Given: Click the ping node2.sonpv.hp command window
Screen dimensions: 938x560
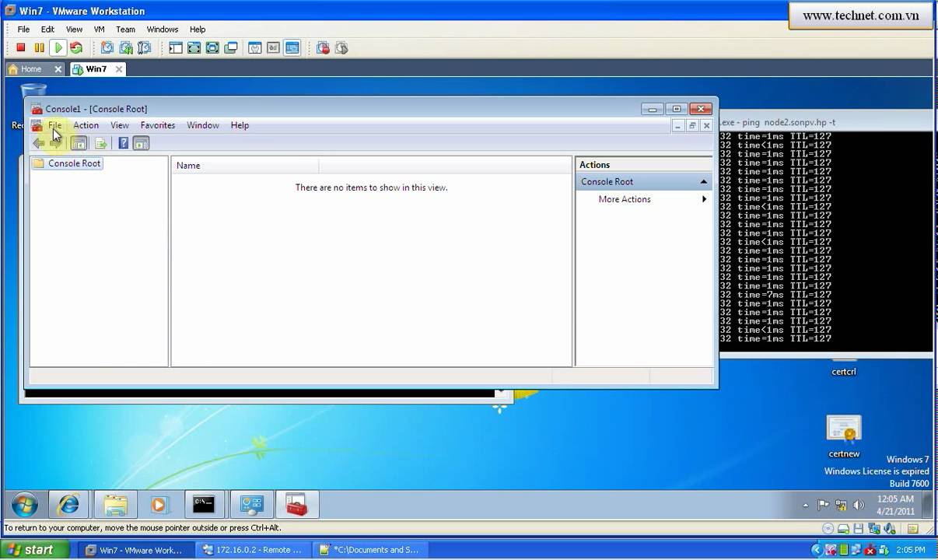Looking at the screenshot, I should point(825,233).
